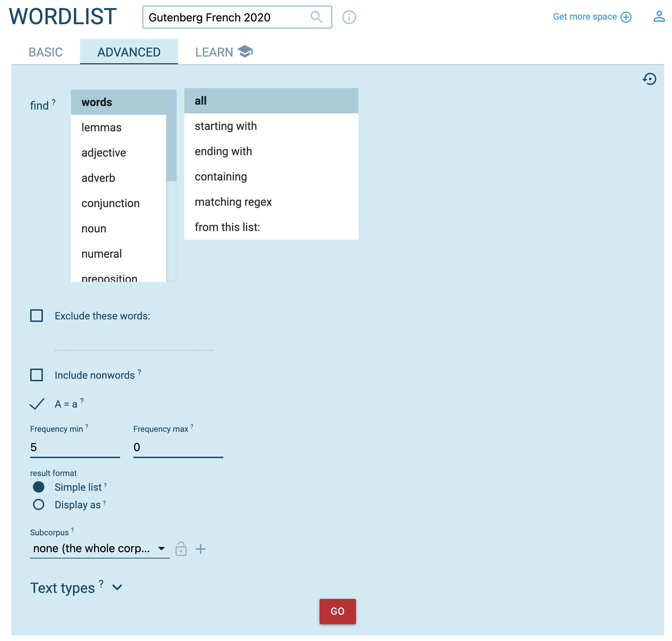This screenshot has height=641, width=672.
Task: Switch to the ADVANCED tab
Action: 129,52
